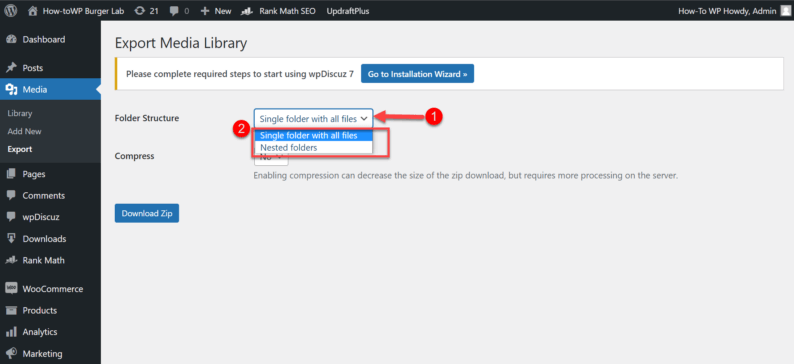Click the Rank Math icon in sidebar
Image resolution: width=794 pixels, height=364 pixels.
[x=11, y=260]
